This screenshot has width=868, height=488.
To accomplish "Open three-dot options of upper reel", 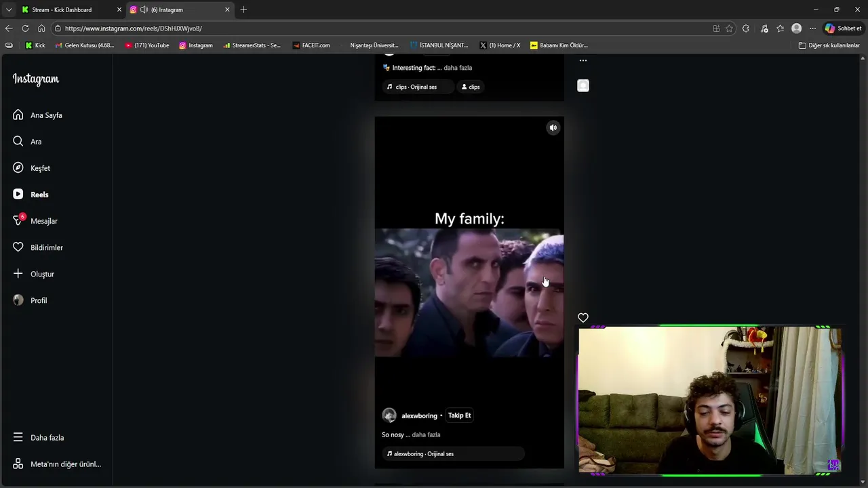I will tap(583, 60).
